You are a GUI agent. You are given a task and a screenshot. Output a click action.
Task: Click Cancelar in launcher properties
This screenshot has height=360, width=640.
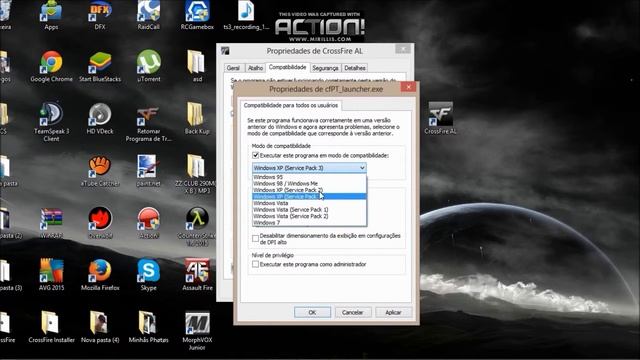pyautogui.click(x=353, y=312)
